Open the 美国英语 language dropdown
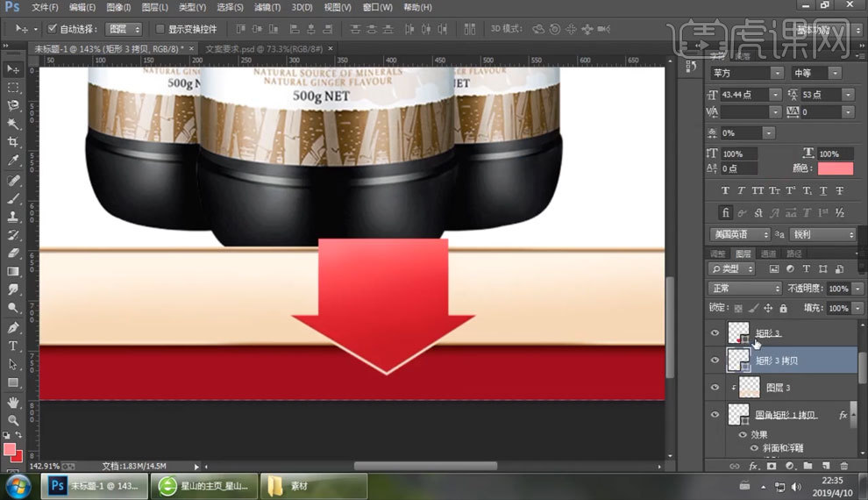Image resolution: width=868 pixels, height=500 pixels. pos(740,234)
